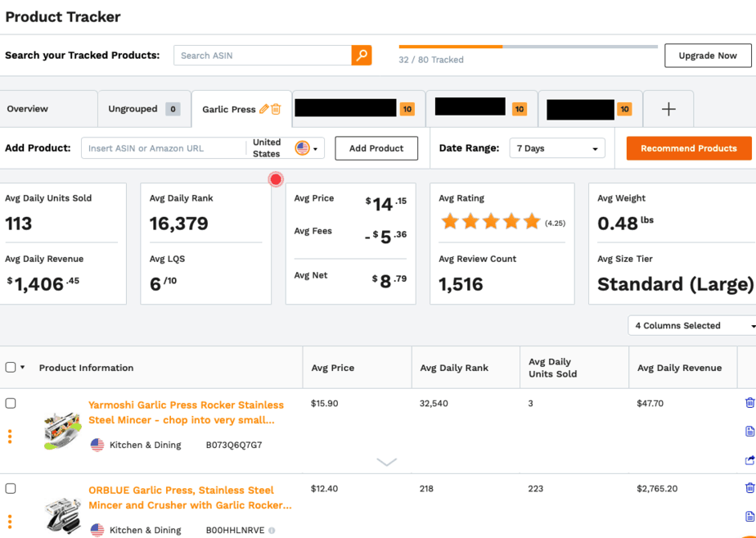756x538 pixels.
Task: Click the Avg Size Tier value Standard (Large)
Action: pyautogui.click(x=676, y=284)
